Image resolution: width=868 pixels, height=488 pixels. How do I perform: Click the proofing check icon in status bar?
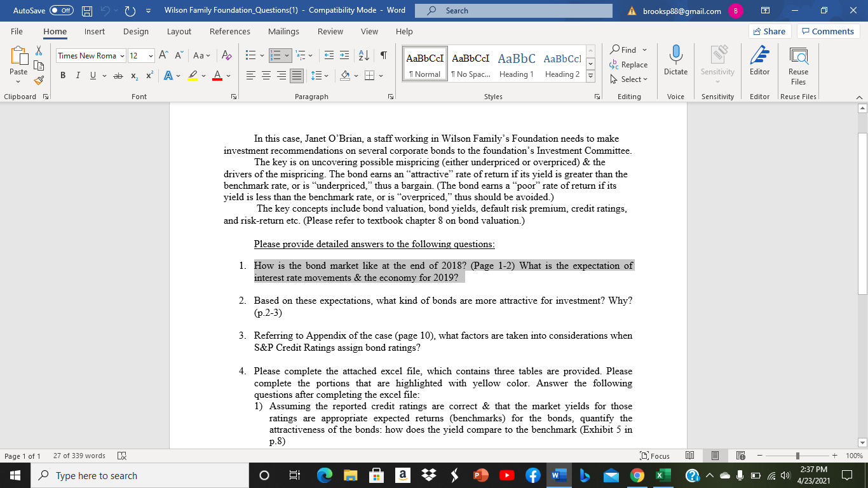tap(121, 456)
